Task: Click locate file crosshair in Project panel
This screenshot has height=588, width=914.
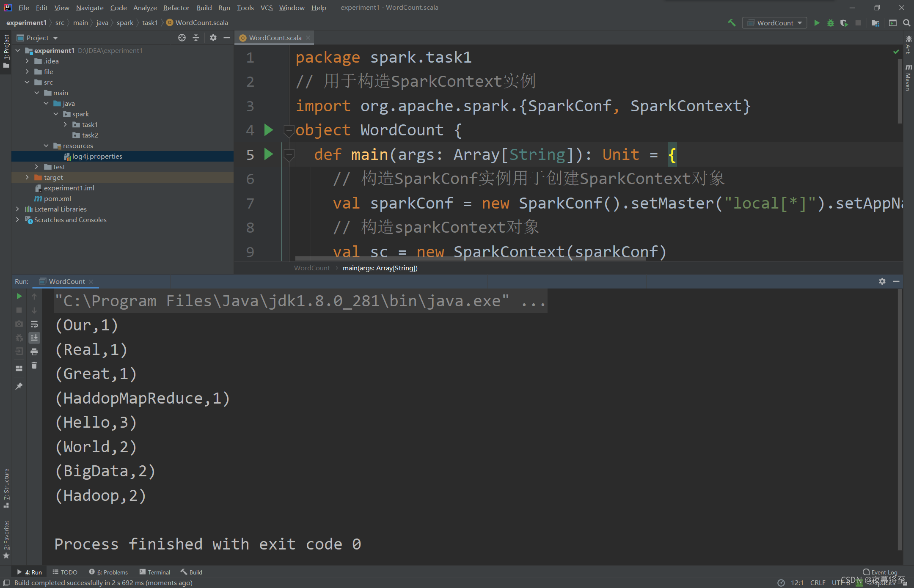Action: coord(182,38)
